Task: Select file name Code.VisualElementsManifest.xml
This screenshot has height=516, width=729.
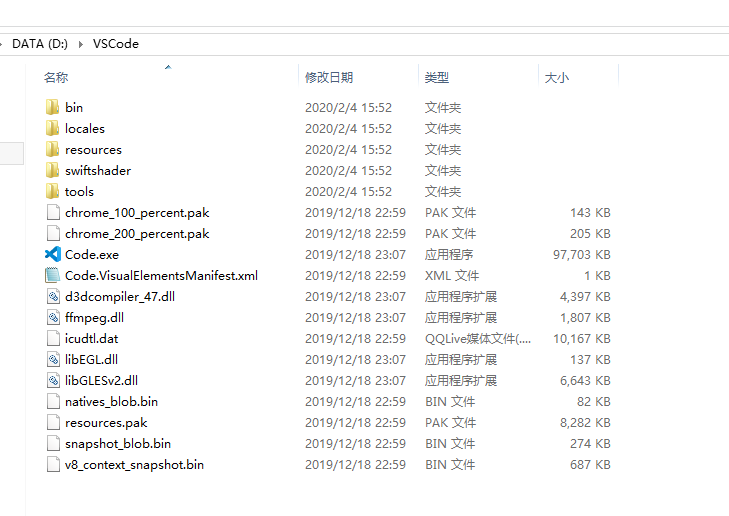Action: pyautogui.click(x=161, y=276)
